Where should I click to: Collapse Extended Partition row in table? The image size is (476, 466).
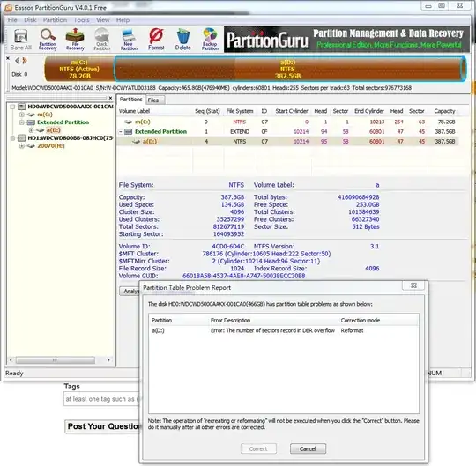tap(121, 132)
